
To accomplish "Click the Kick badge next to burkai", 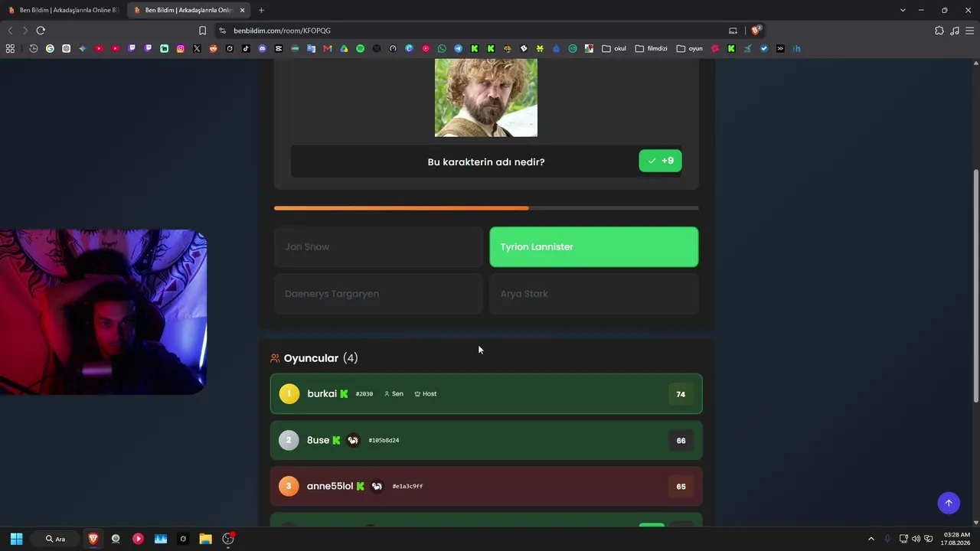I will [x=344, y=393].
